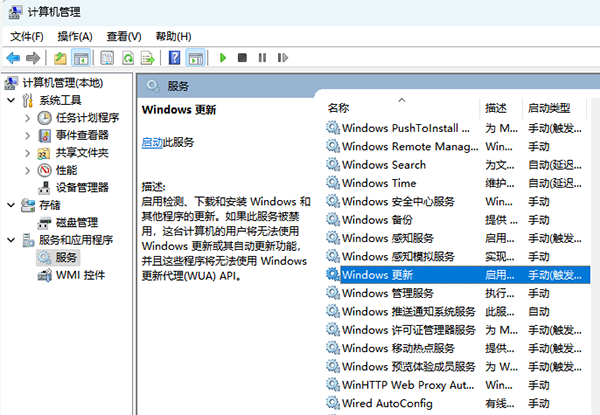This screenshot has height=415, width=600.
Task: Select the Windows 备份 service
Action: tap(458, 220)
